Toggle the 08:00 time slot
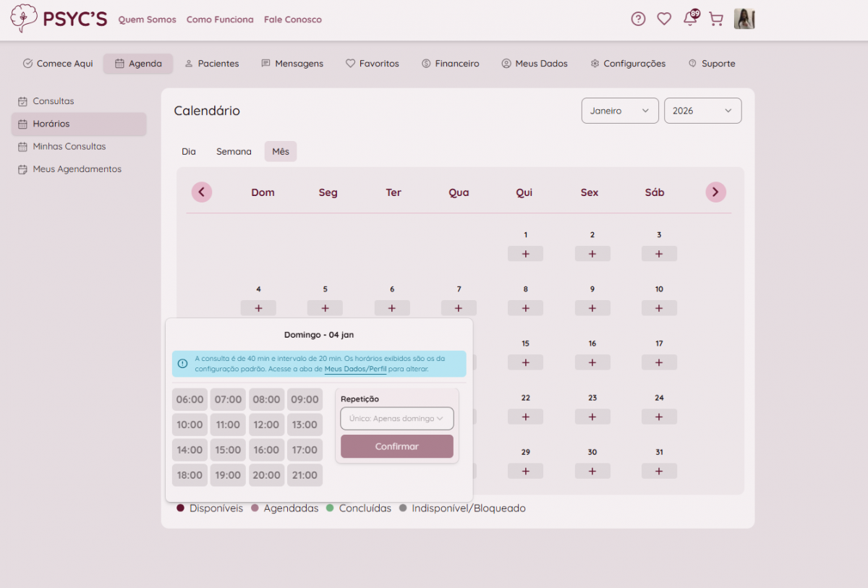 click(x=266, y=399)
